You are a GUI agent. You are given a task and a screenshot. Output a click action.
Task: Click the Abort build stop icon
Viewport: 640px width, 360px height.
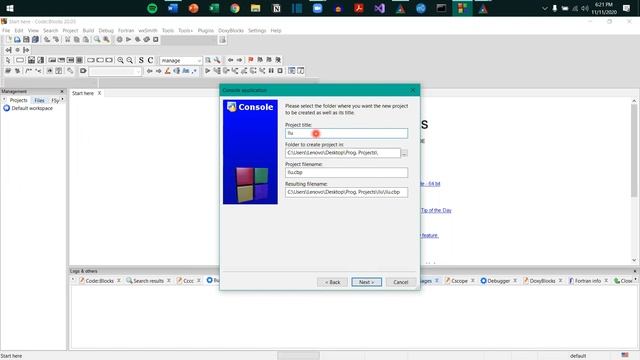[156, 40]
